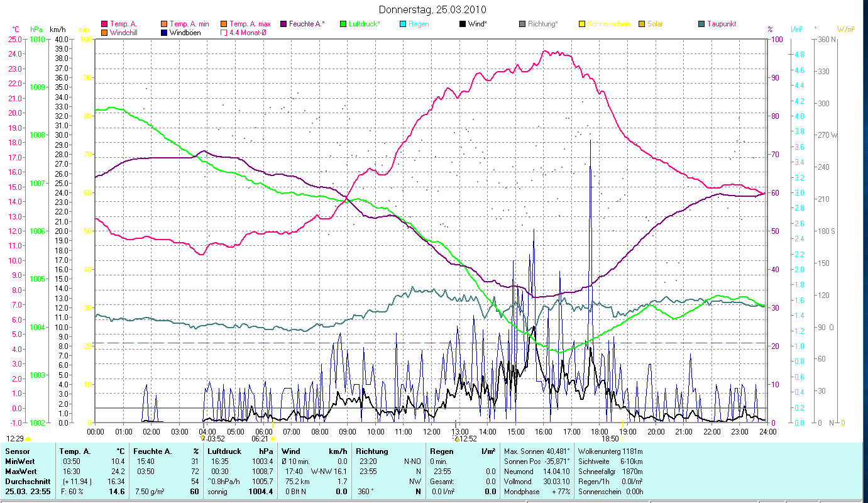Click the sunrise sun icon at 06:21

pyautogui.click(x=273, y=439)
